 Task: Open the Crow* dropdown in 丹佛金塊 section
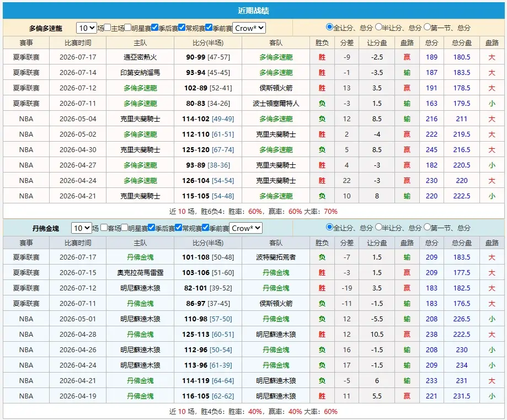tap(246, 228)
